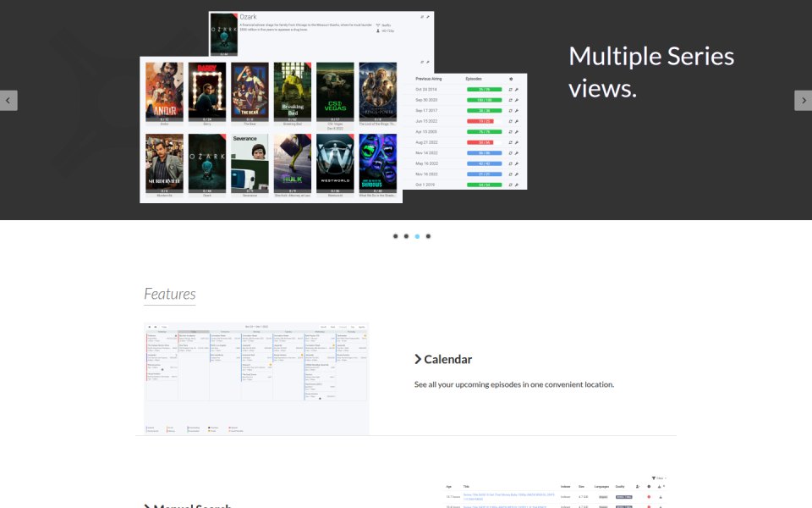The width and height of the screenshot is (812, 508).
Task: Click the Episodes column header
Action: 474,79
